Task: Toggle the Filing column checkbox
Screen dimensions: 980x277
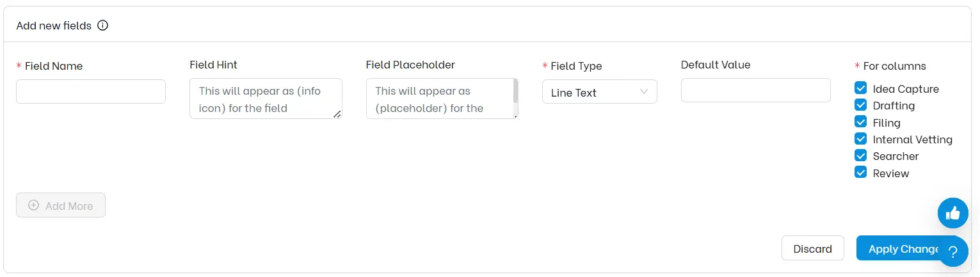Action: [x=860, y=122]
